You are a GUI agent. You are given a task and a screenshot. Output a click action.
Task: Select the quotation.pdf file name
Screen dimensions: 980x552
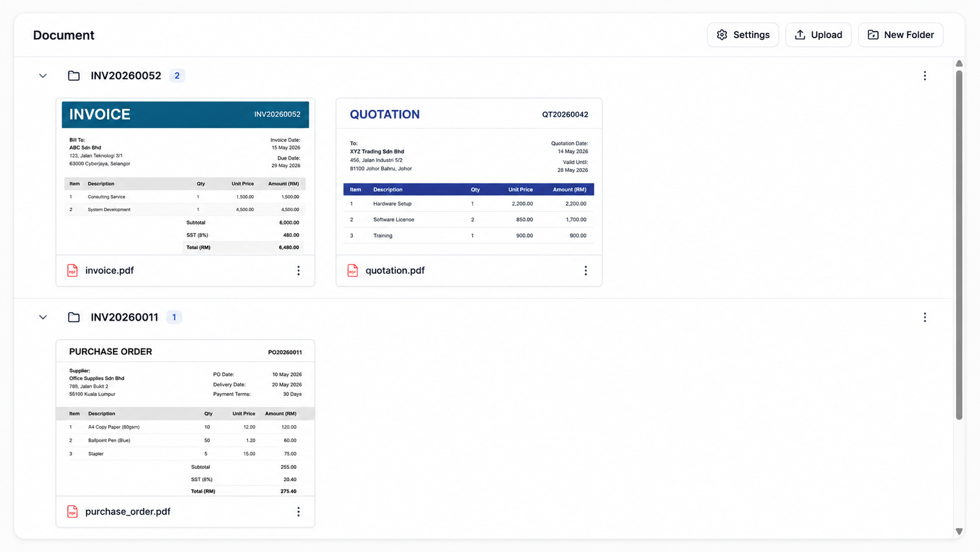tap(395, 270)
